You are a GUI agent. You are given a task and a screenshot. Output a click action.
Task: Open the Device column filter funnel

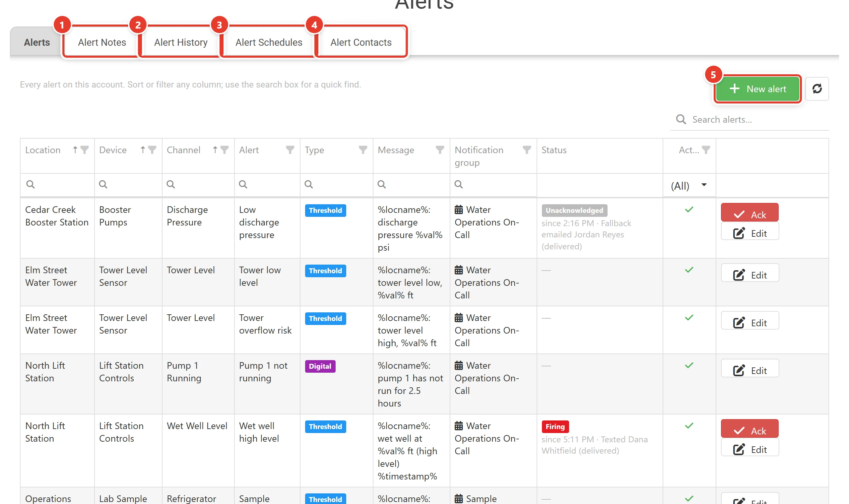pos(152,150)
